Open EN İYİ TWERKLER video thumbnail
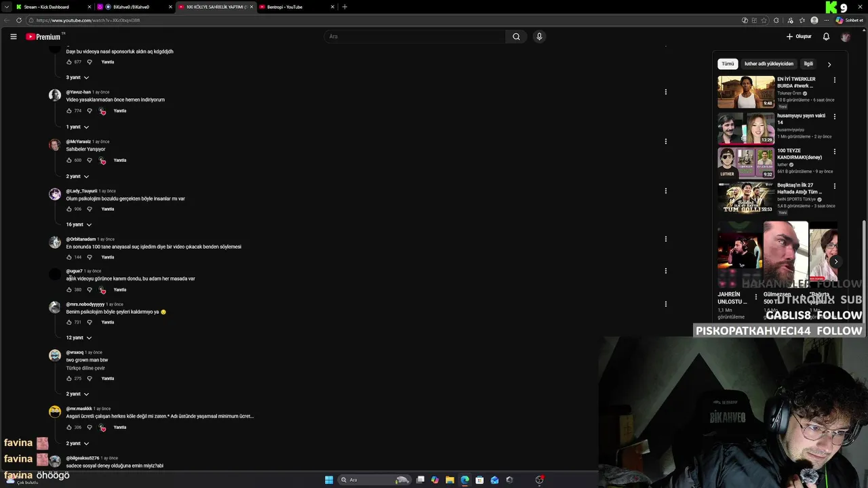 [746, 92]
